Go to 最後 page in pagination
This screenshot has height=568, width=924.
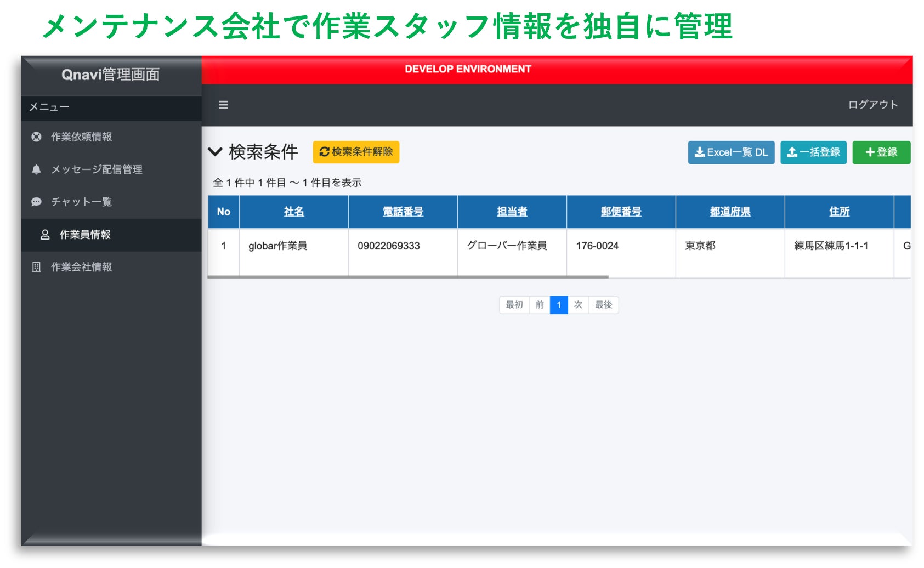(604, 305)
